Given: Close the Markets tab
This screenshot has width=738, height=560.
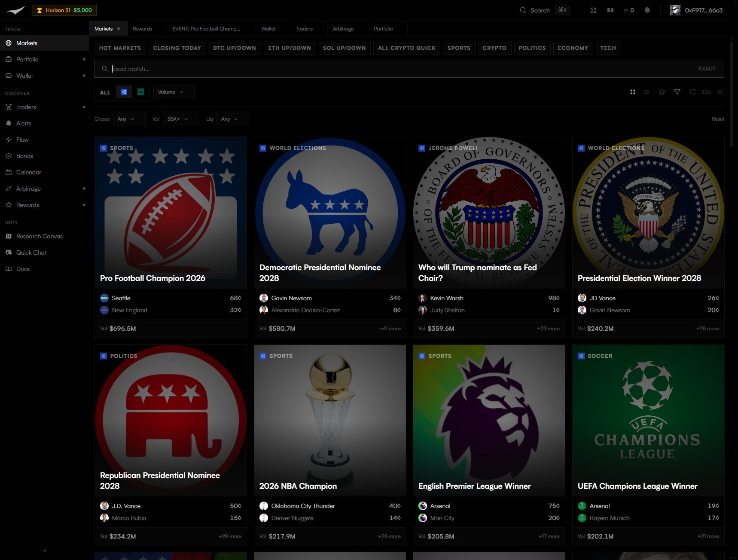Looking at the screenshot, I should click(119, 29).
